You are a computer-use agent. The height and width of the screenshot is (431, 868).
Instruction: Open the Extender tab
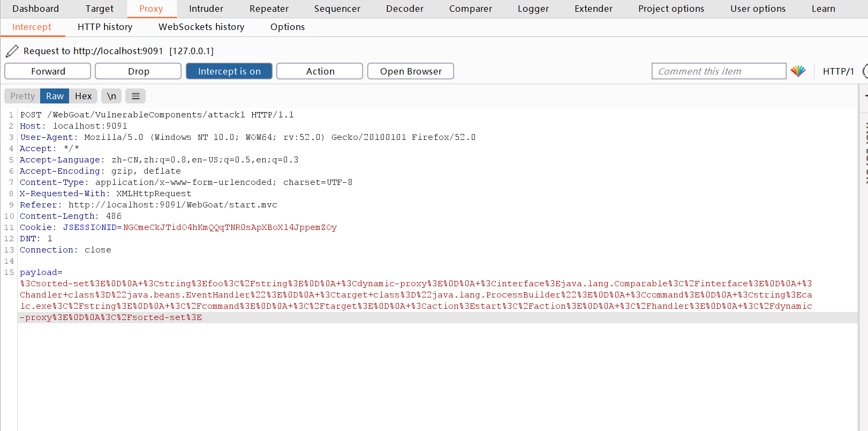click(x=593, y=9)
